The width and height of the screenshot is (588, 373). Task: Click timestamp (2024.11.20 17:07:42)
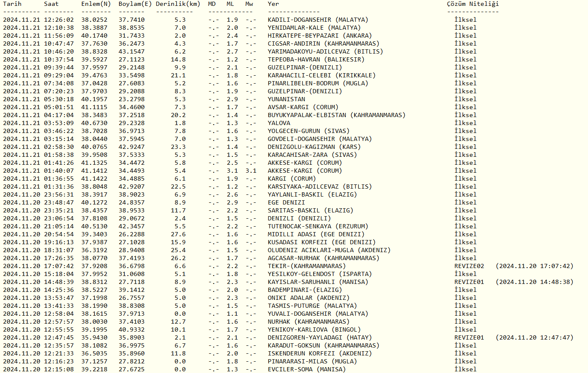tap(535, 266)
